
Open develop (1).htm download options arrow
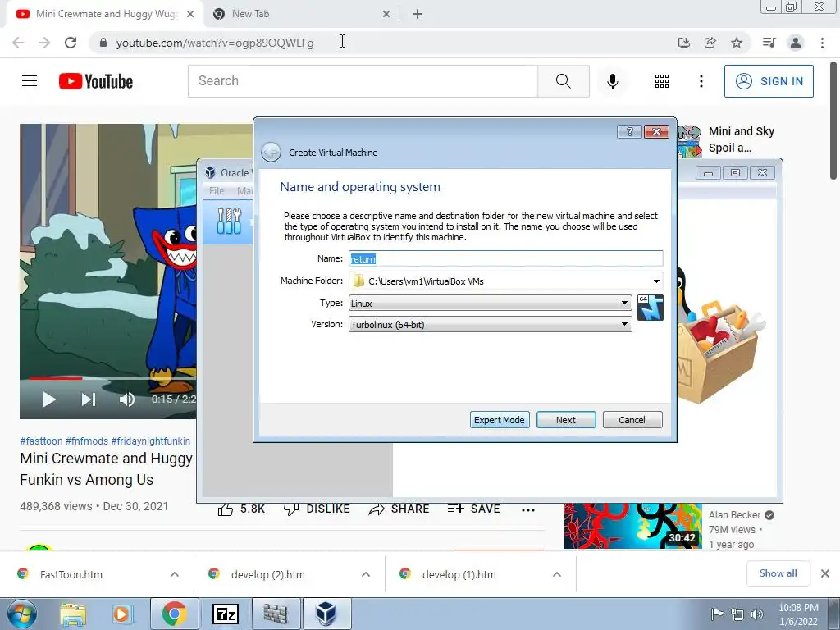pos(557,574)
